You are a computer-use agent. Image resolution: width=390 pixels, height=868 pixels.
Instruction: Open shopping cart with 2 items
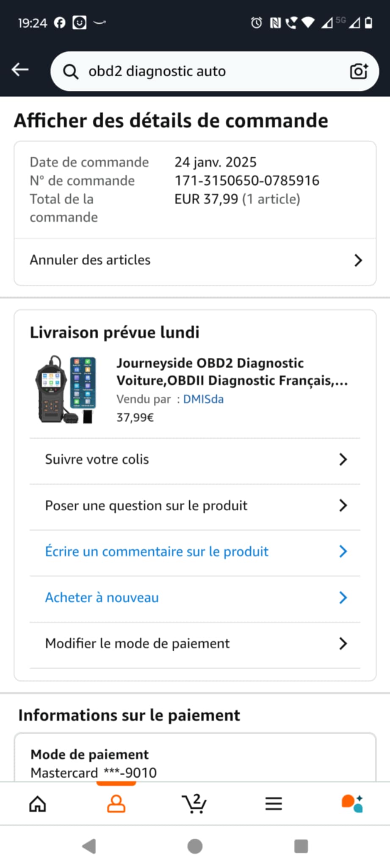coord(194,803)
